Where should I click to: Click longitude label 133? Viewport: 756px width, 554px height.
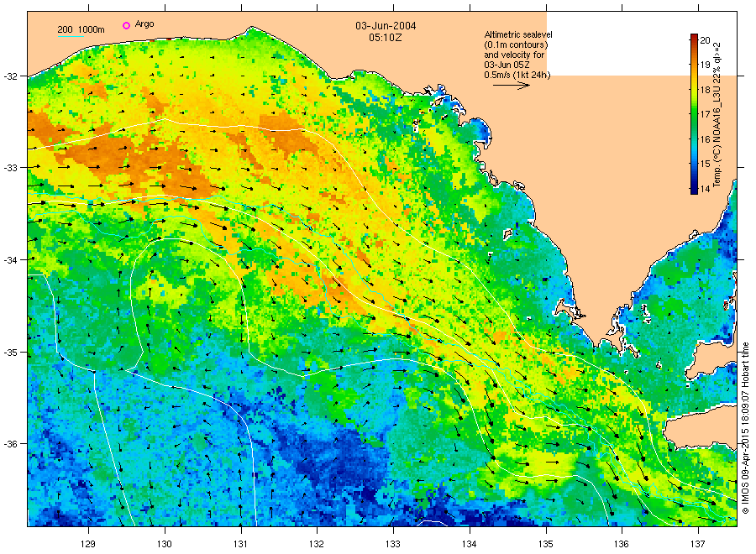point(393,544)
